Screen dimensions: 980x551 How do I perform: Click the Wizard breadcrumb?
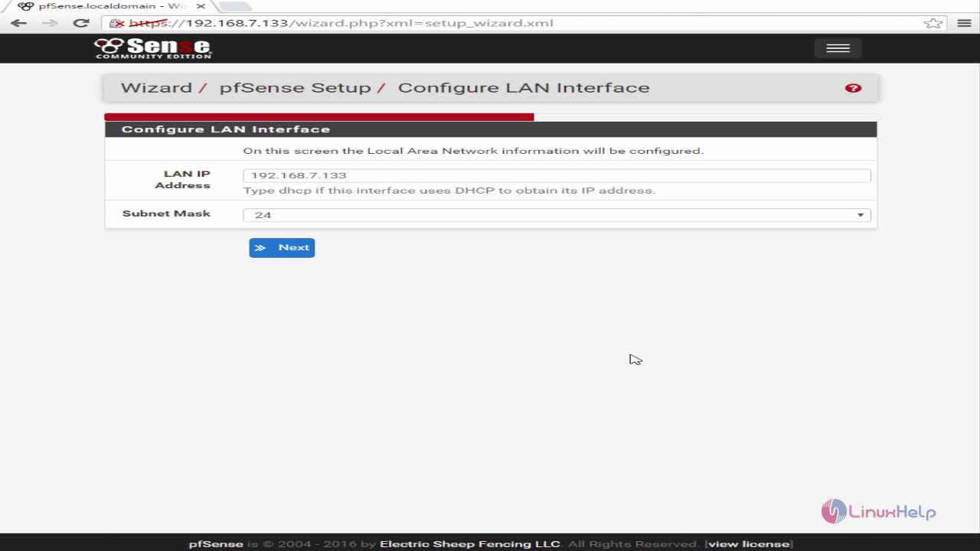click(x=156, y=87)
